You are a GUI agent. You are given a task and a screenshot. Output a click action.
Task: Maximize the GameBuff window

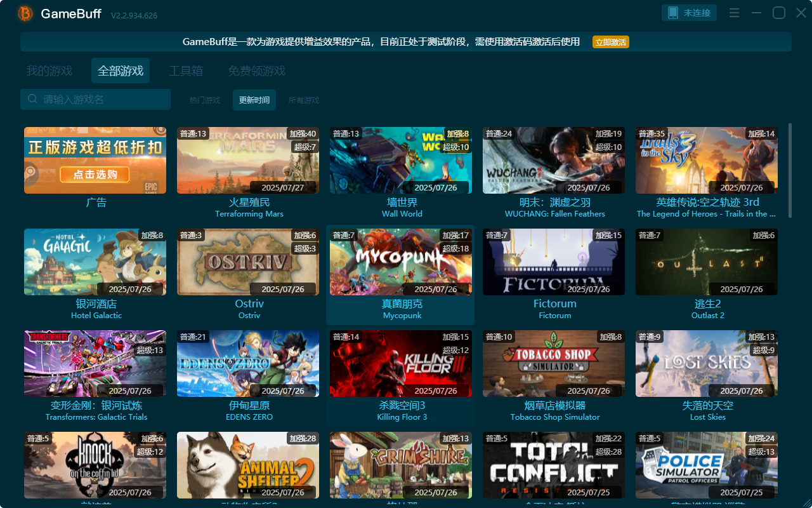(x=779, y=13)
